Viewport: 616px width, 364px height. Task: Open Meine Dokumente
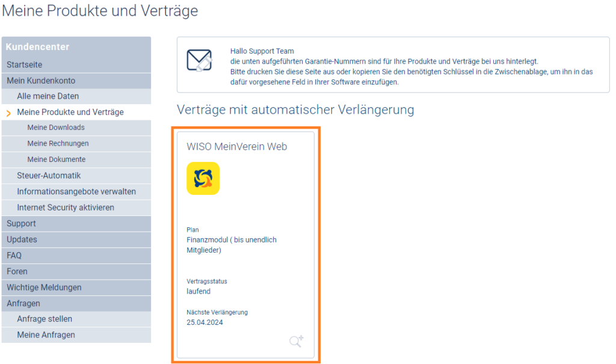click(x=76, y=159)
